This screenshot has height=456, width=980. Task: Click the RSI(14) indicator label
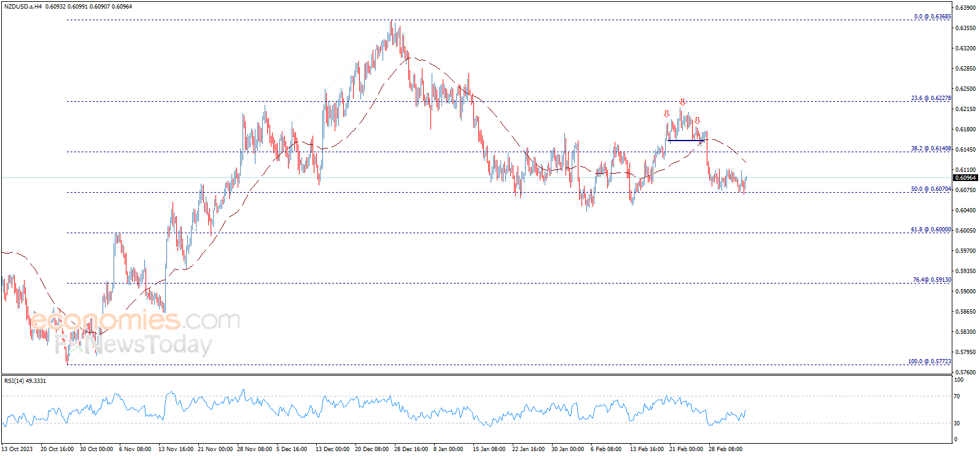click(x=14, y=381)
